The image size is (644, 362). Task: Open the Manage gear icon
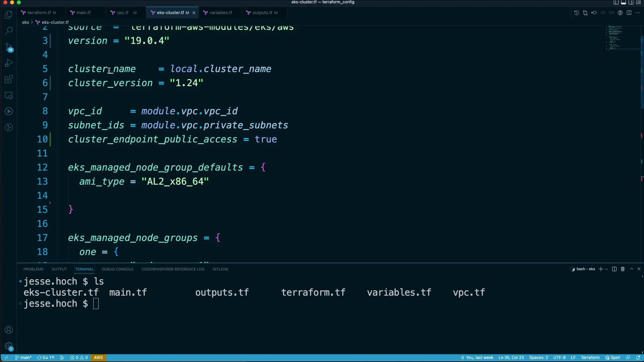coord(9,346)
